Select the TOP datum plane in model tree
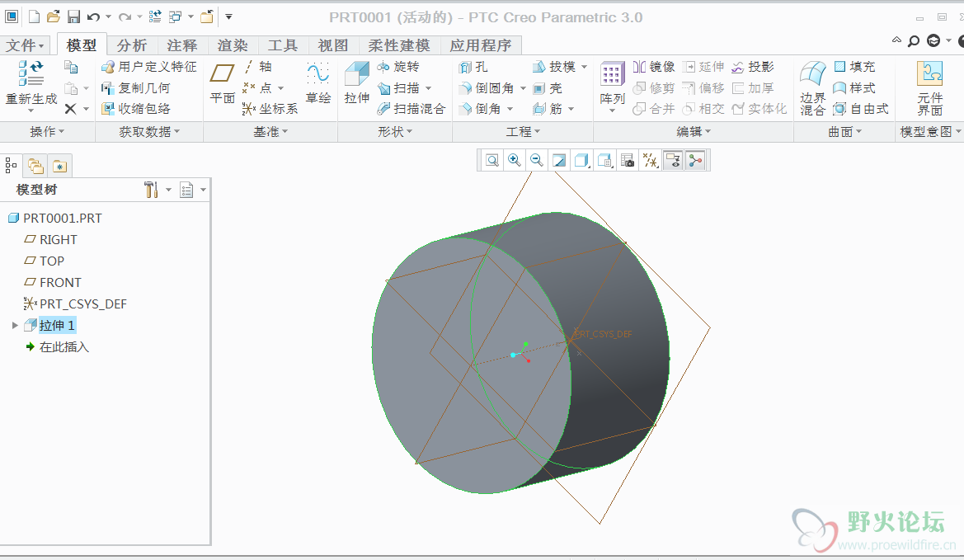 click(45, 261)
